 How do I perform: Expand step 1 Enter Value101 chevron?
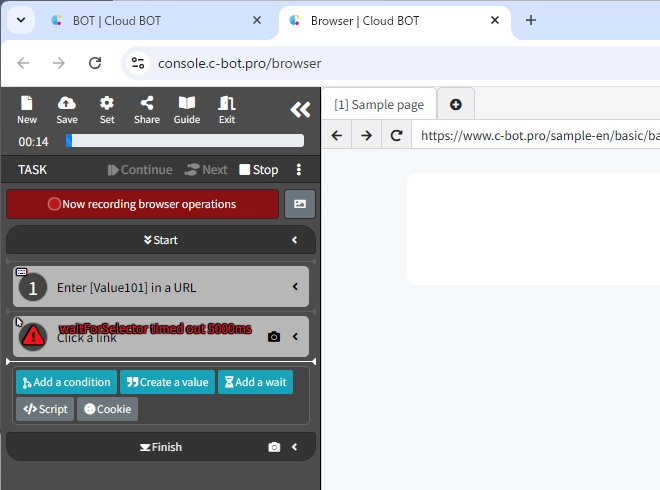[295, 287]
